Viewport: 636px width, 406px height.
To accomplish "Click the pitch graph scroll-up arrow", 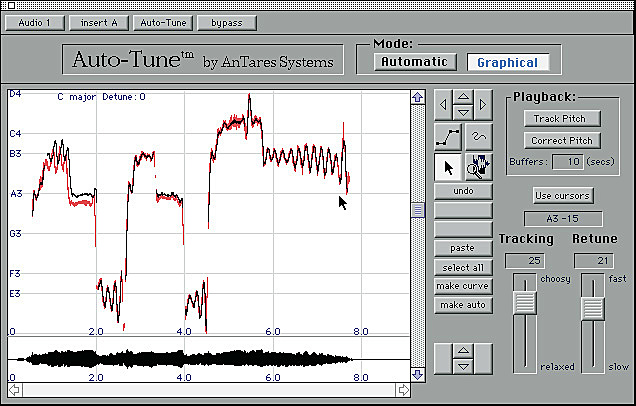I will [x=418, y=97].
